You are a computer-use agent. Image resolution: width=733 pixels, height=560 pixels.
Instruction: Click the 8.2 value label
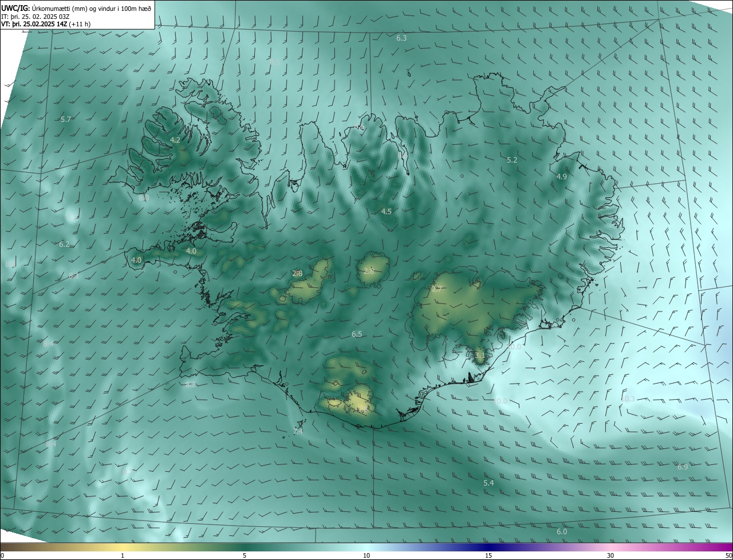click(191, 385)
